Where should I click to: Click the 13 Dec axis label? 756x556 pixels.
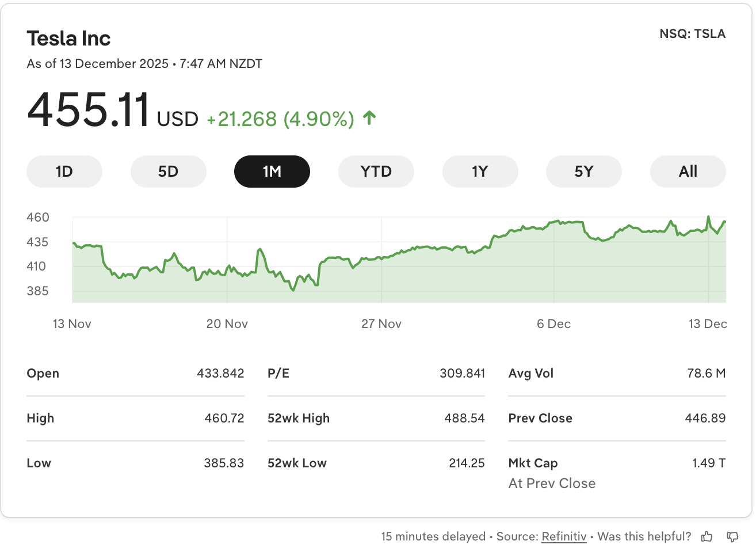(708, 323)
